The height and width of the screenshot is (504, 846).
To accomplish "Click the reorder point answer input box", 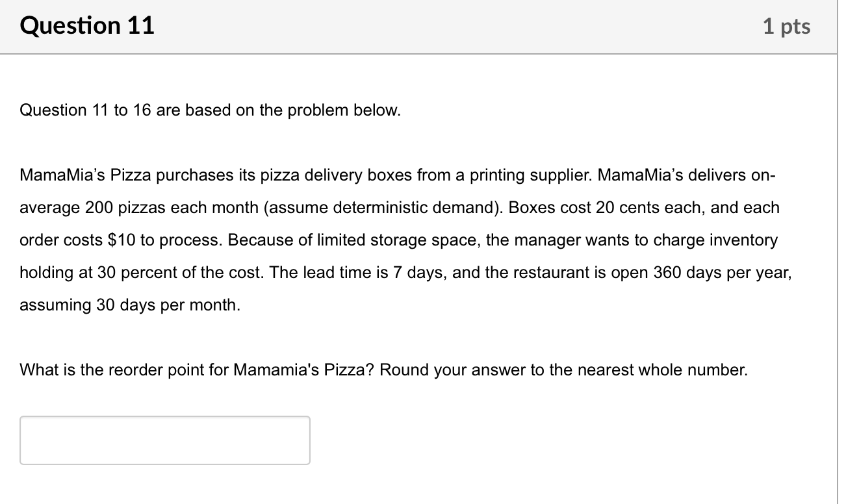I will coord(165,440).
